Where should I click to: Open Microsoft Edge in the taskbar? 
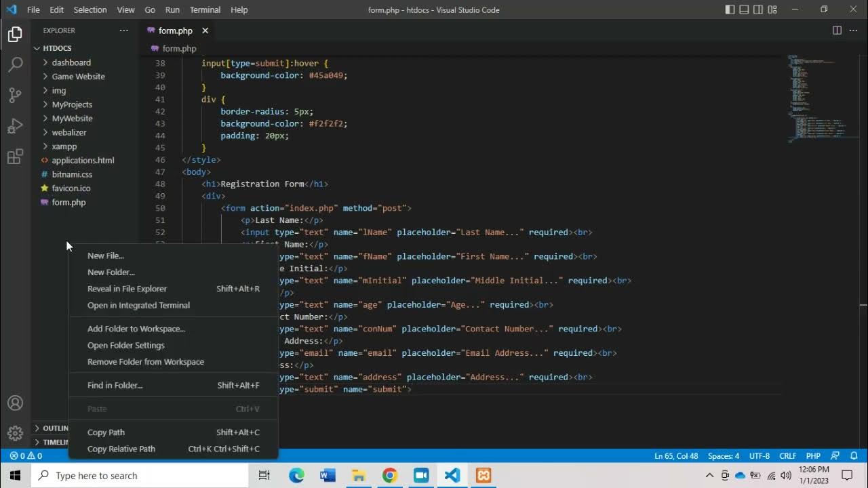click(296, 475)
